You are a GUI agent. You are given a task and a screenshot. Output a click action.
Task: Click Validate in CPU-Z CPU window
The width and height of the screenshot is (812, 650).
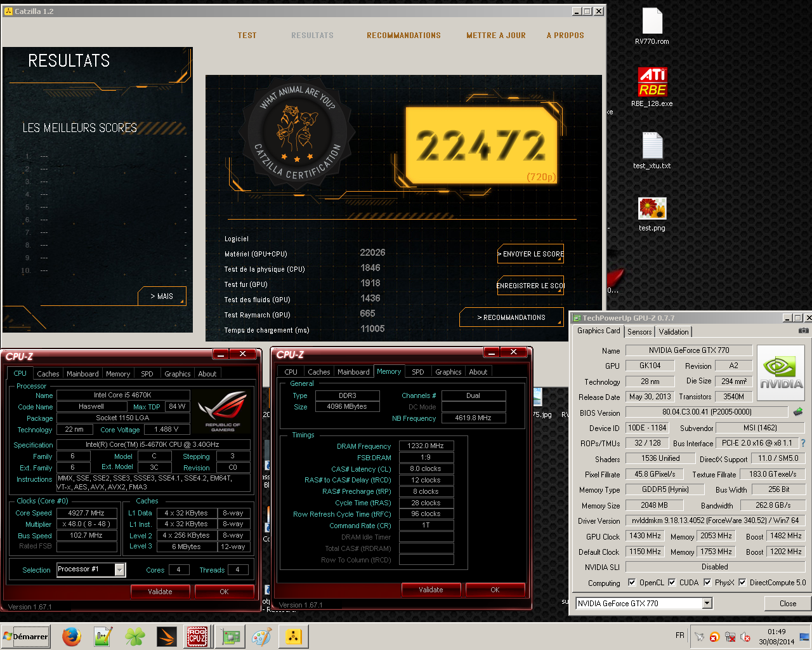click(x=160, y=592)
